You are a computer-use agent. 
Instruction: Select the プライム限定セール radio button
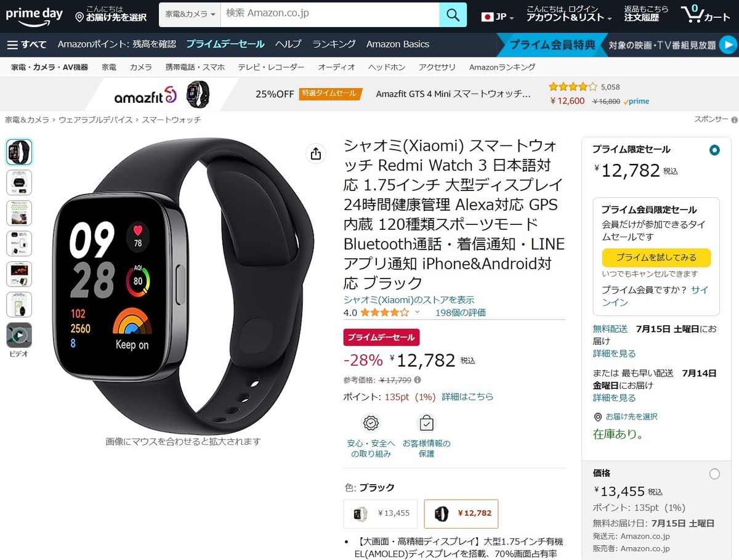(x=714, y=150)
